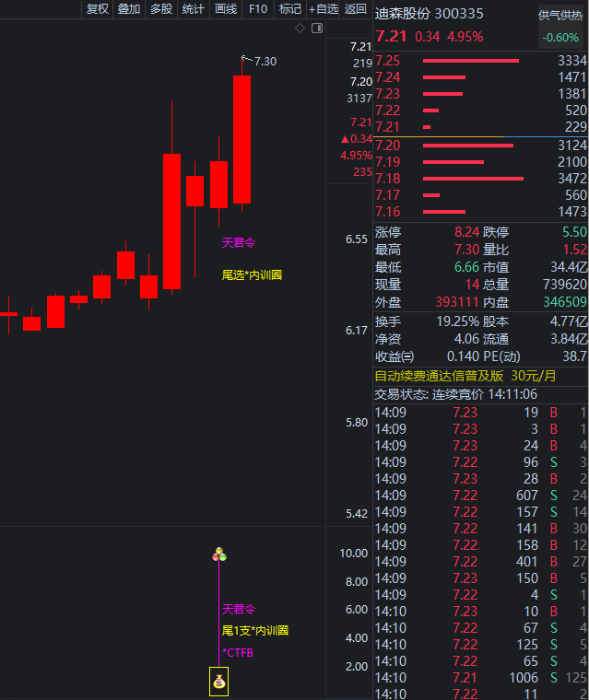Open the 叠加 overlay option
This screenshot has width=589, height=700.
click(x=129, y=9)
